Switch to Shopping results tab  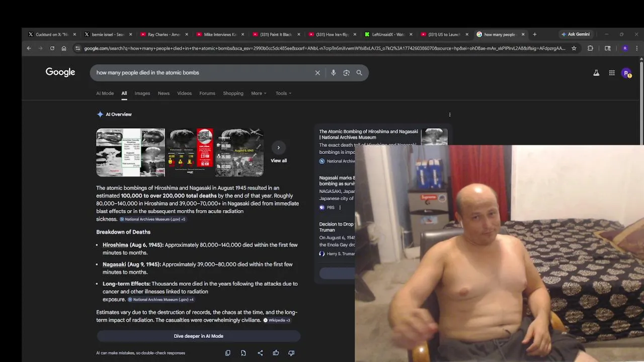coord(233,94)
